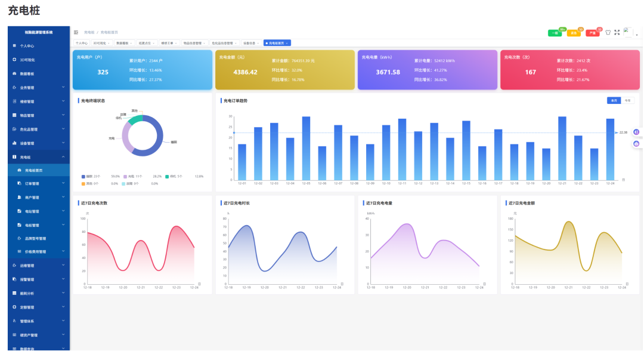Screen dimensions: 644x351
Task: Expand 物品管理 with its chevron
Action: 63,115
